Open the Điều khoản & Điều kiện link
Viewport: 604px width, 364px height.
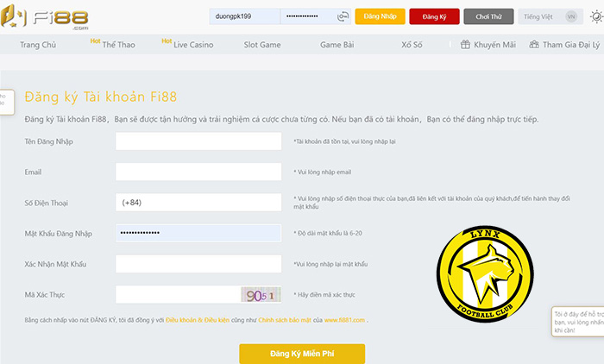(x=198, y=320)
